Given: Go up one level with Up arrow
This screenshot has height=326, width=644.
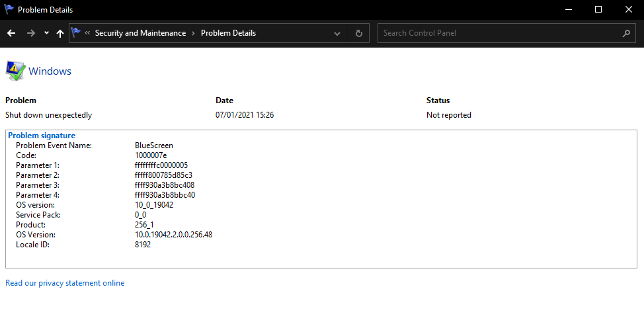Looking at the screenshot, I should [x=60, y=33].
